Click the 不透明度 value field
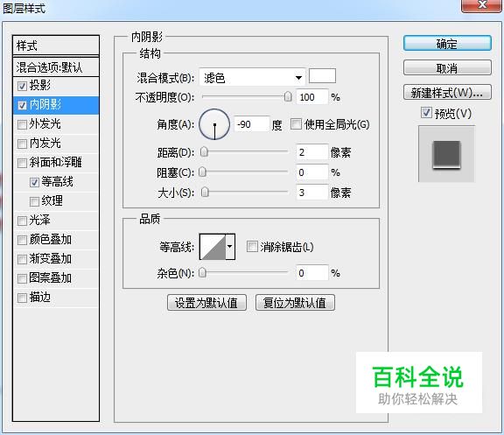 click(x=312, y=97)
